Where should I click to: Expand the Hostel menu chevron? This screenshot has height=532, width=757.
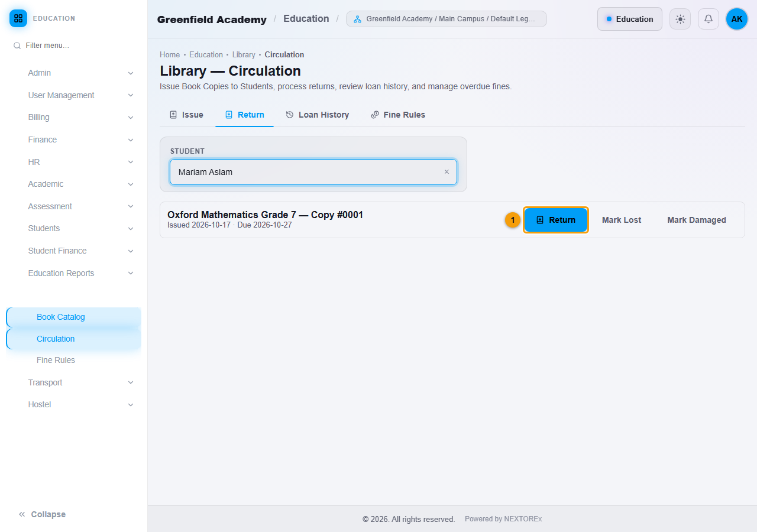131,405
